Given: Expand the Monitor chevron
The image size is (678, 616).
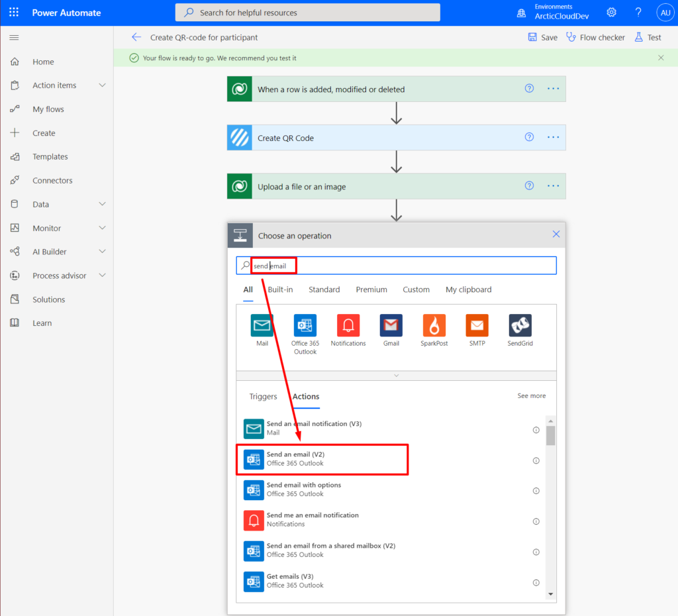Looking at the screenshot, I should click(x=102, y=228).
